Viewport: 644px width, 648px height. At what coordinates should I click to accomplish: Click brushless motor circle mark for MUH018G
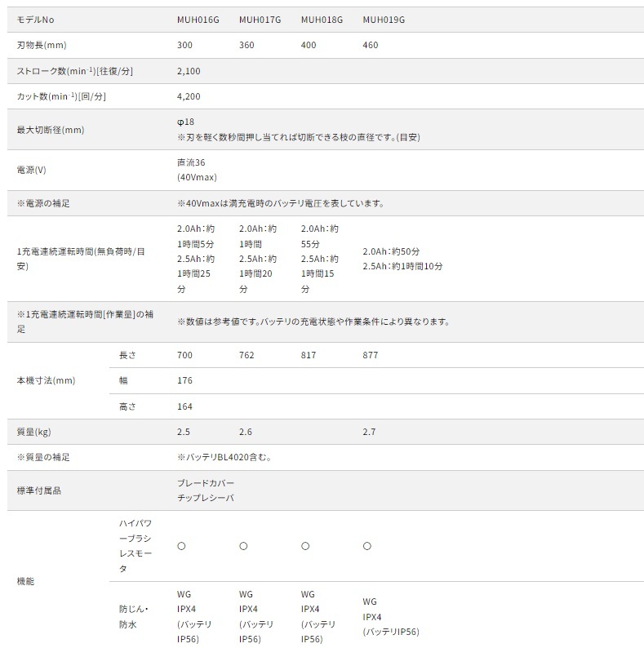[x=305, y=546]
